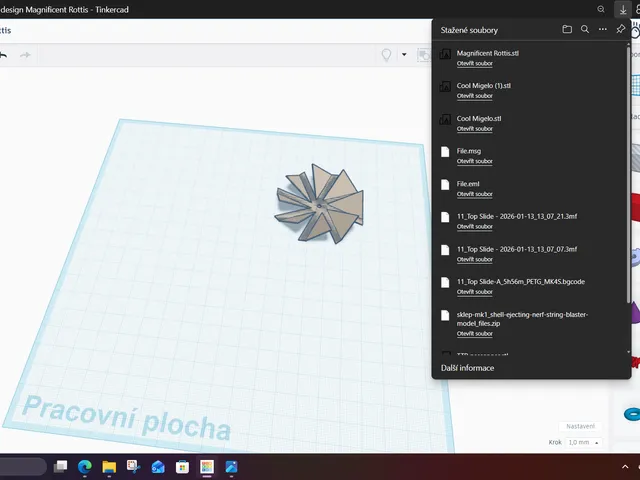Screen dimensions: 640x480
Task: Click the browser downloads toolbar button
Action: 623,9
